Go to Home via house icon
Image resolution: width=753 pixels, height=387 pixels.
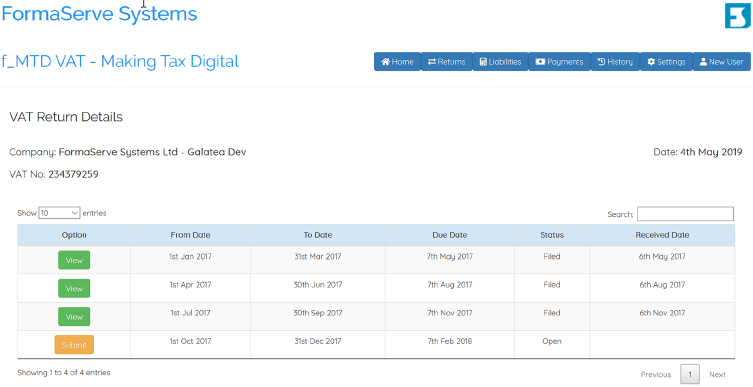397,61
